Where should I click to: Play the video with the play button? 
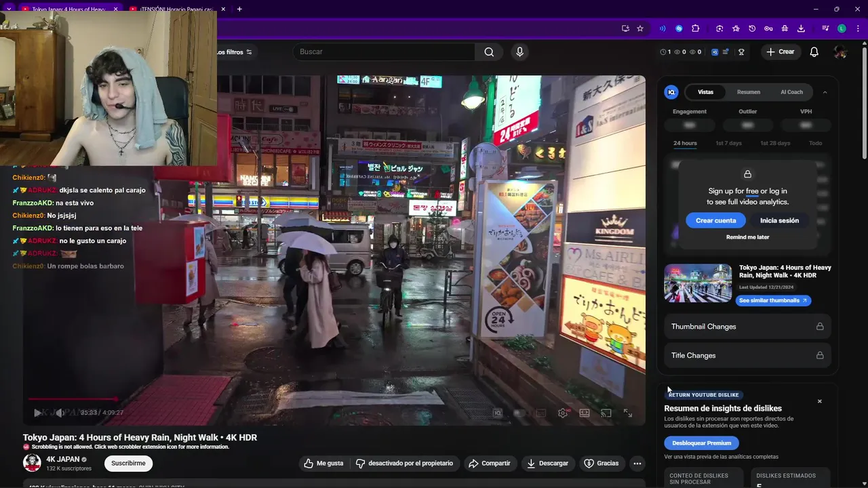pos(37,413)
